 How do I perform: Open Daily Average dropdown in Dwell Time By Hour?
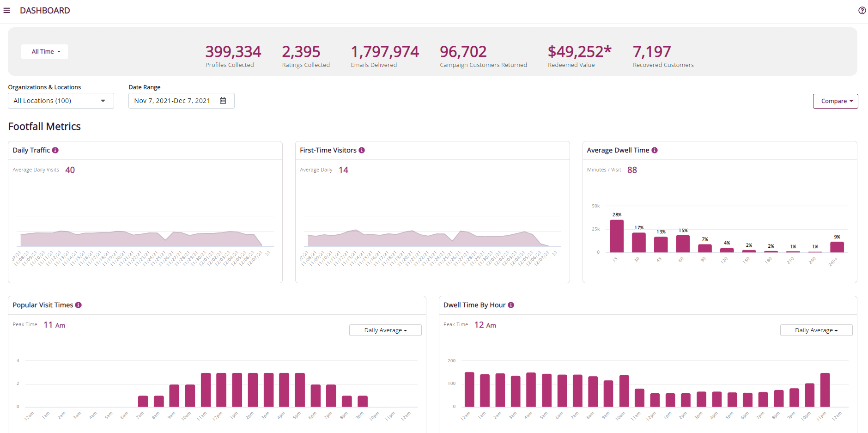[x=816, y=329]
